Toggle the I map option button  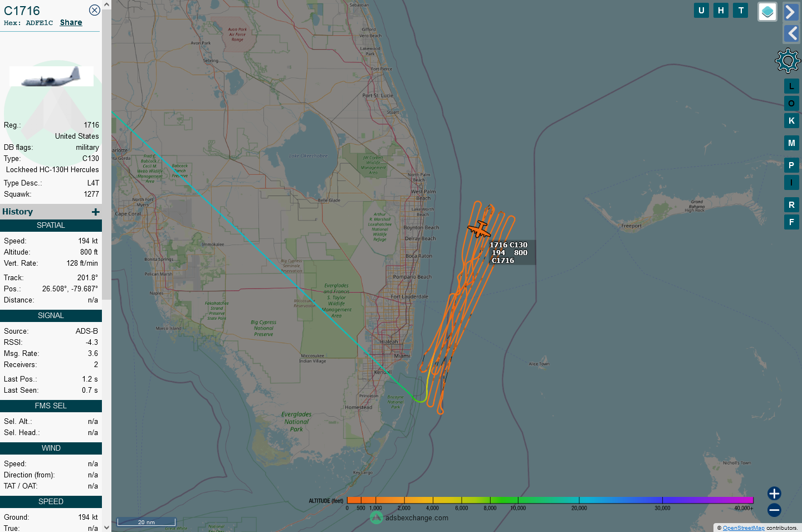click(x=791, y=183)
